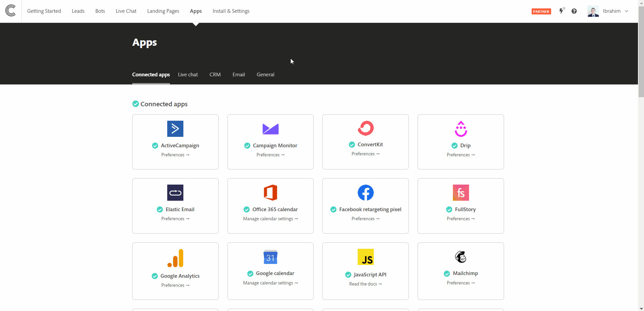Click the Office 365 logo icon
Viewport: 644px width, 311px height.
coord(271,193)
